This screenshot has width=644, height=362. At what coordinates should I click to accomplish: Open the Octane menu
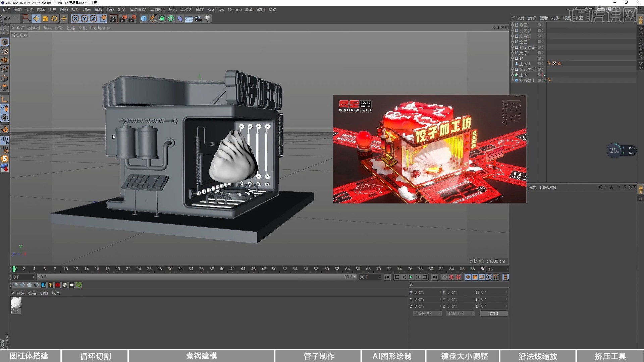coord(235,10)
